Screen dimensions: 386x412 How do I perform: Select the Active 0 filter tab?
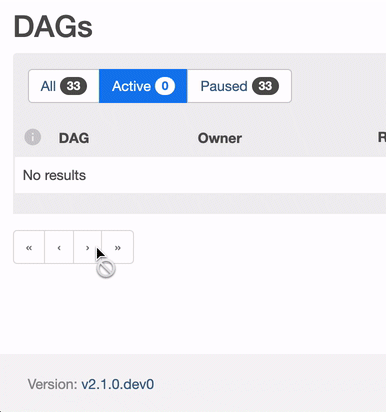pyautogui.click(x=143, y=86)
